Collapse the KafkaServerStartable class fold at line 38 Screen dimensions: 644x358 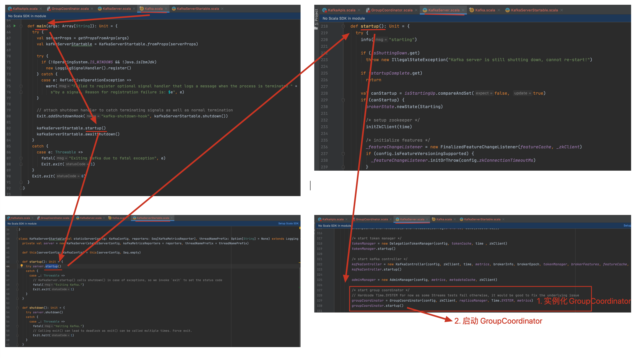17,239
